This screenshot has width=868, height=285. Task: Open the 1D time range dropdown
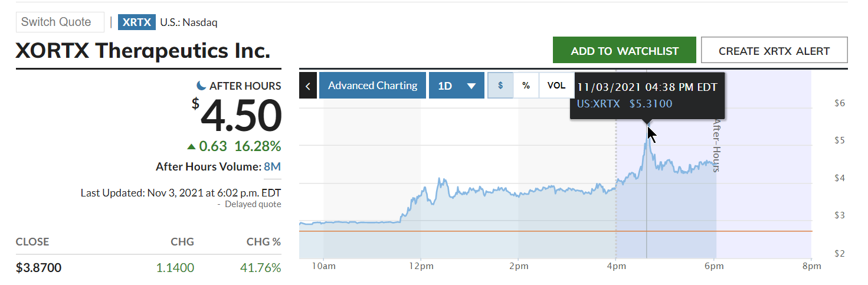pyautogui.click(x=457, y=86)
